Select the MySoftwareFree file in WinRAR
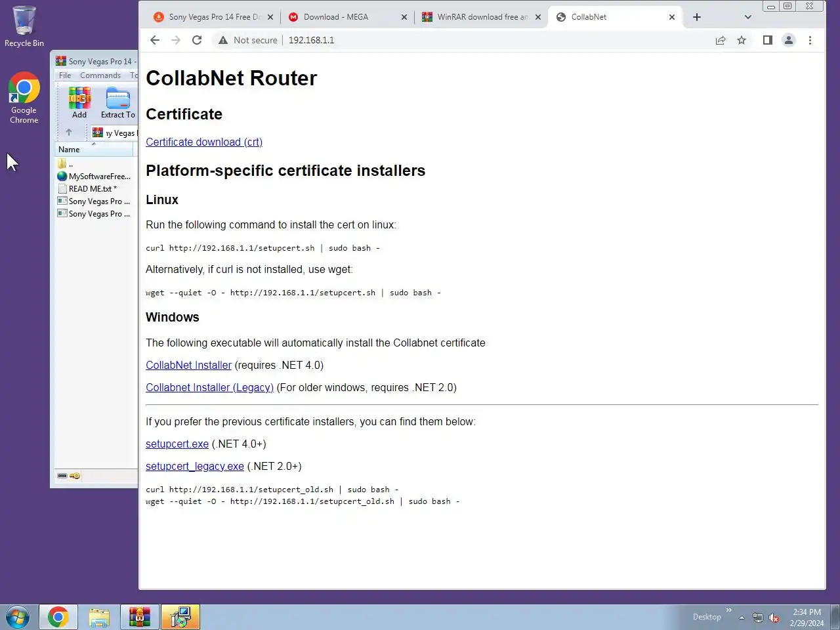The width and height of the screenshot is (840, 630). click(94, 177)
